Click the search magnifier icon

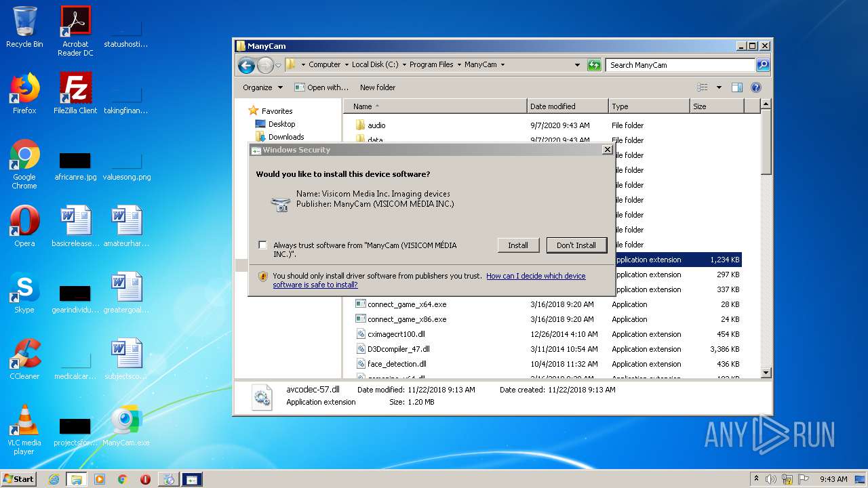pos(763,65)
